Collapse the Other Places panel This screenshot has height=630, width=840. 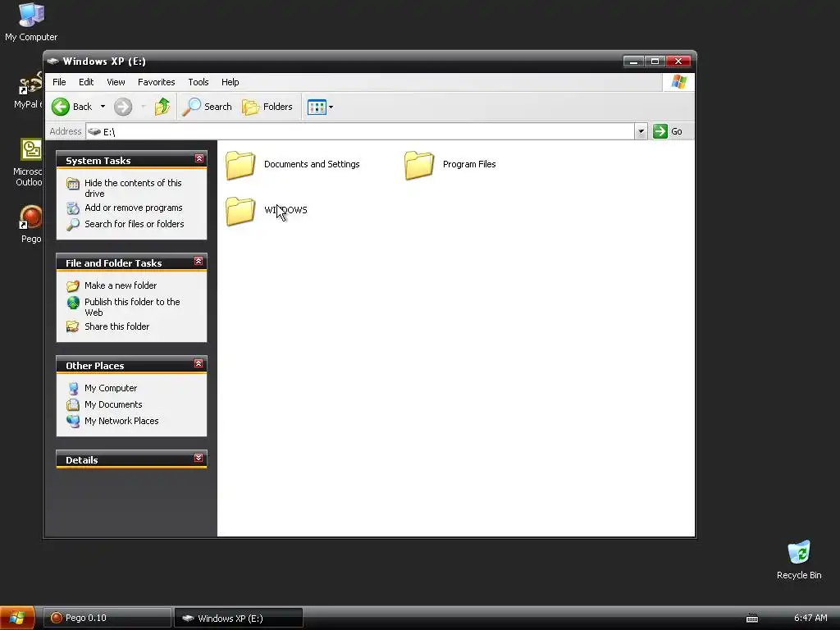click(x=199, y=363)
